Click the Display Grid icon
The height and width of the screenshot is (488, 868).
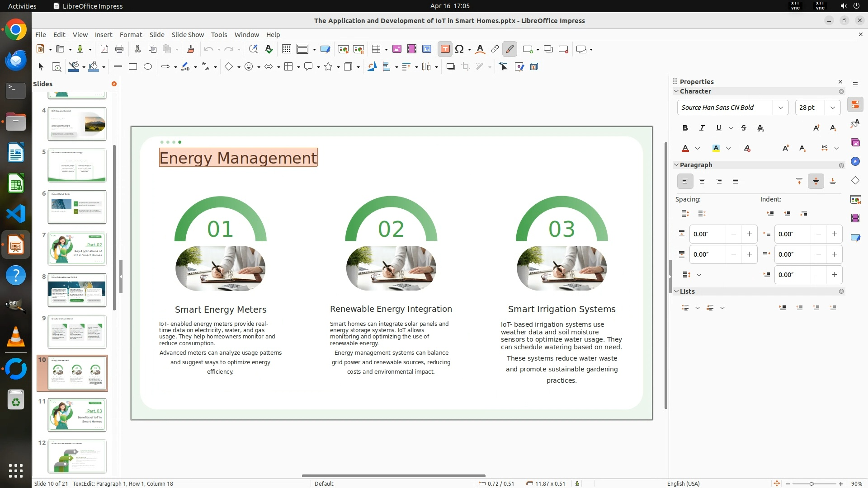pos(286,49)
